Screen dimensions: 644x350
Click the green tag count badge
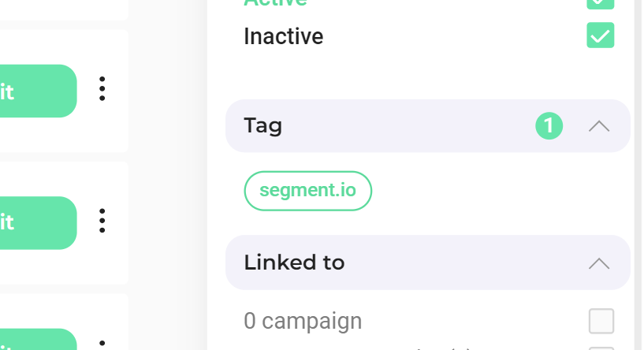[x=549, y=126]
